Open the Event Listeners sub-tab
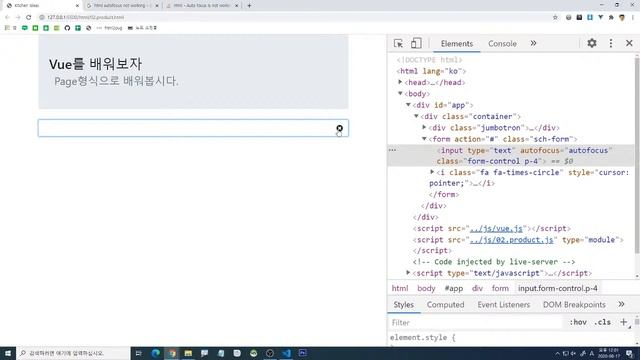The image size is (640, 360). pos(504,304)
